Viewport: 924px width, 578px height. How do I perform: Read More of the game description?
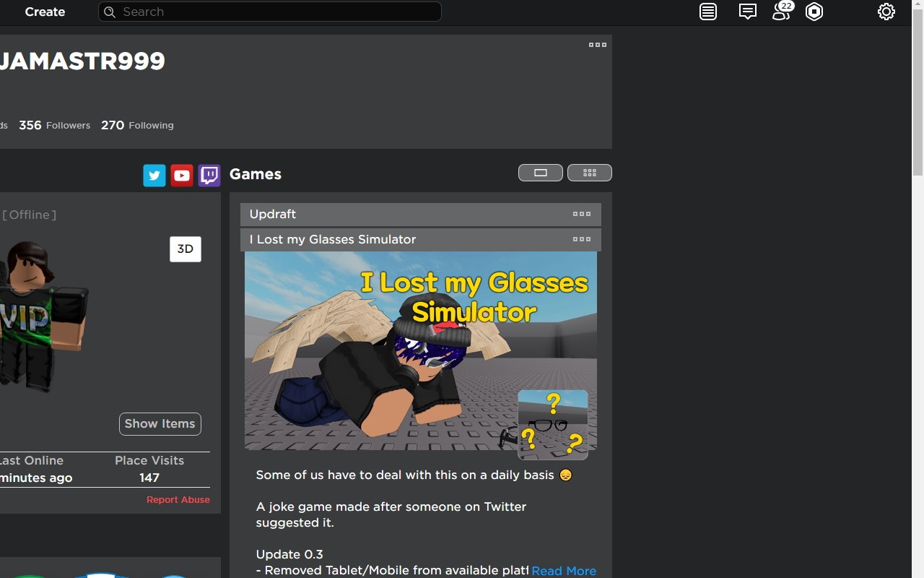[x=564, y=571]
